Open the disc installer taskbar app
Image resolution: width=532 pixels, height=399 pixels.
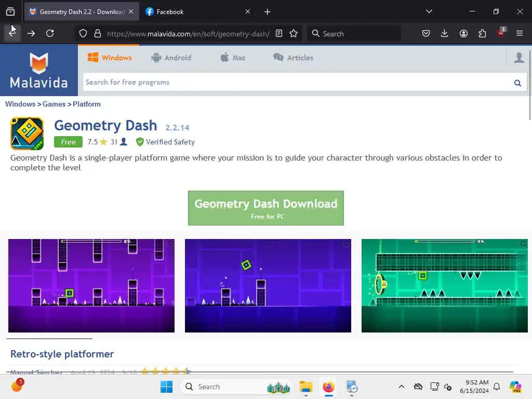point(352,387)
